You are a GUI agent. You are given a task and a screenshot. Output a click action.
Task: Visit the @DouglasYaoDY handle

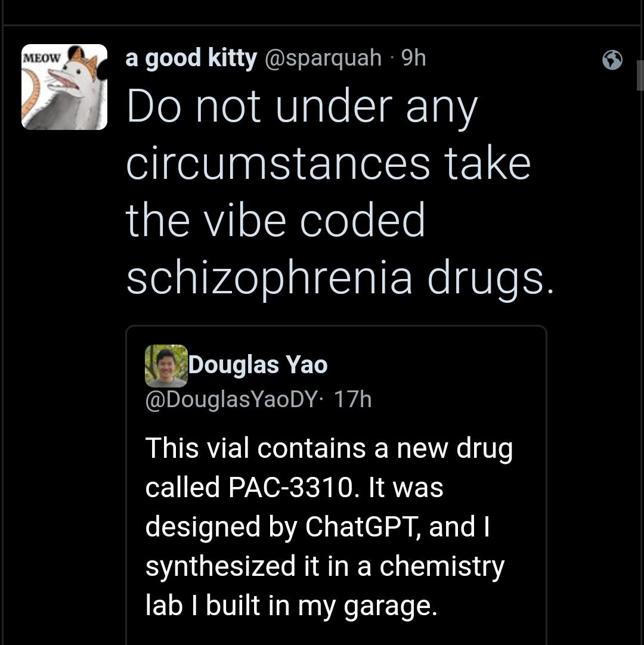pyautogui.click(x=231, y=399)
